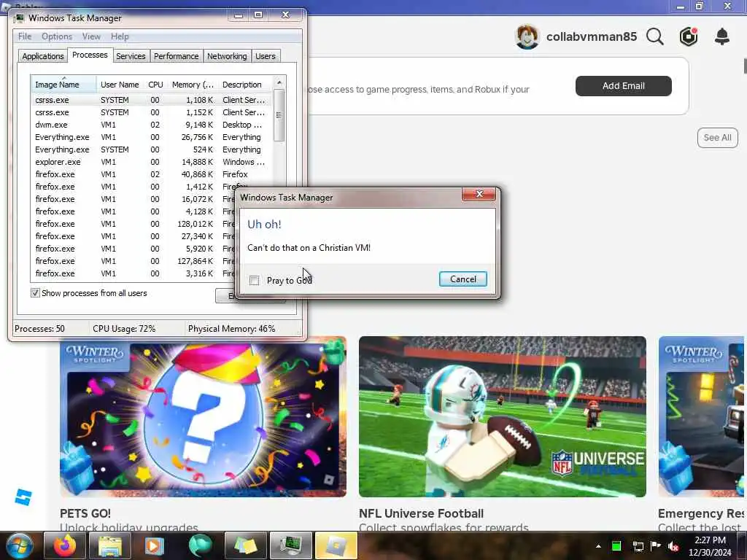Click the teal bird taskbar icon

tap(200, 545)
